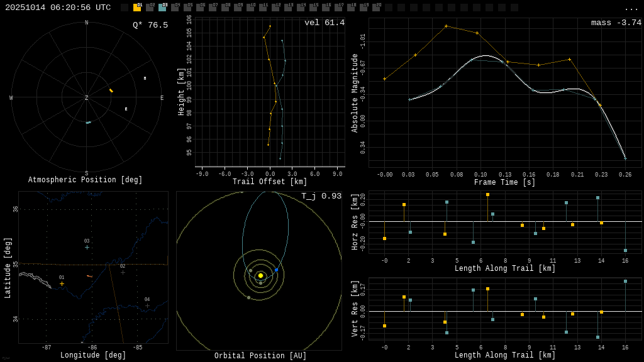This screenshot has width=644, height=362.
Task: Click station 03 cross marker on map
Action: (x=87, y=247)
